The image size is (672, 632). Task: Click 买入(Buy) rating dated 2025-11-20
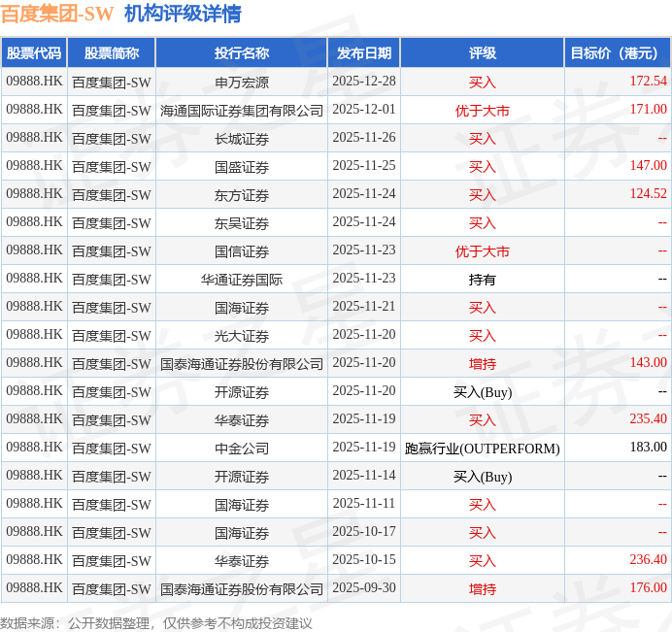pos(482,392)
